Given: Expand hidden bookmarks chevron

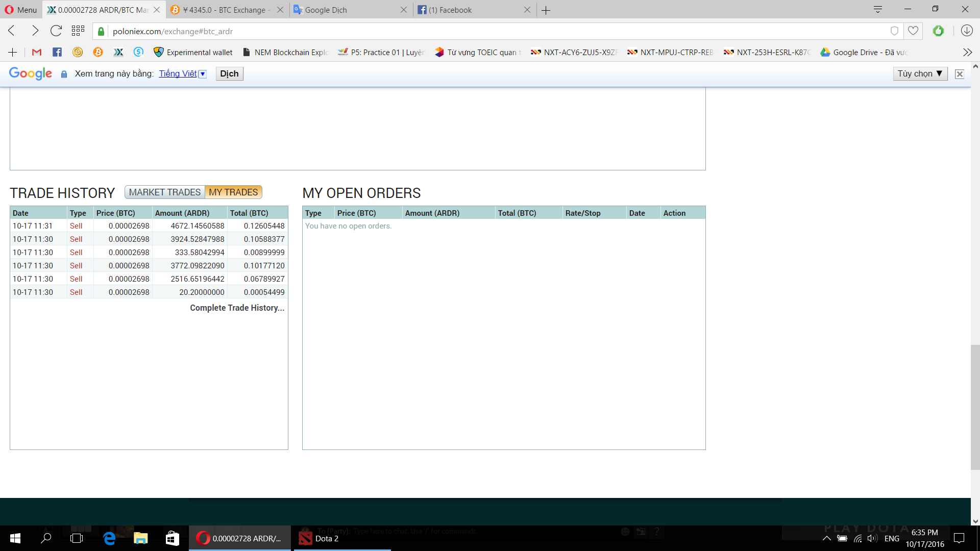Looking at the screenshot, I should click(x=967, y=52).
